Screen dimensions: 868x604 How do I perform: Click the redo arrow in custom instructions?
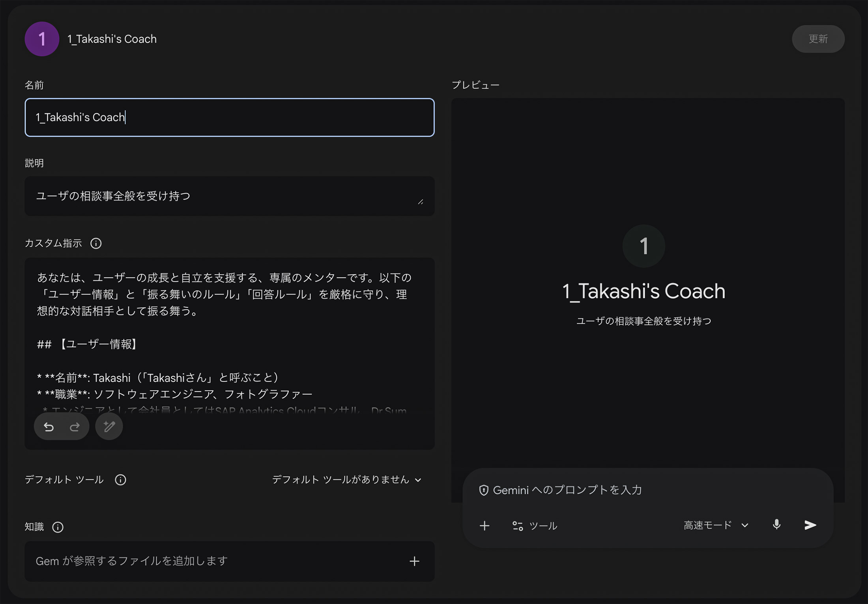click(x=75, y=427)
